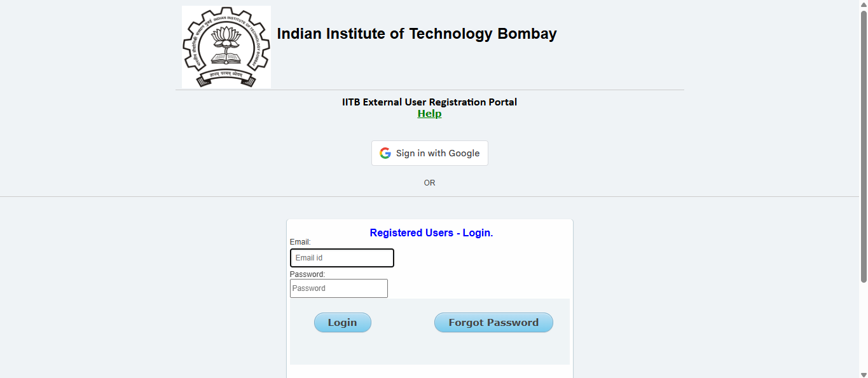
Task: Select the Password label above the password box
Action: (307, 274)
